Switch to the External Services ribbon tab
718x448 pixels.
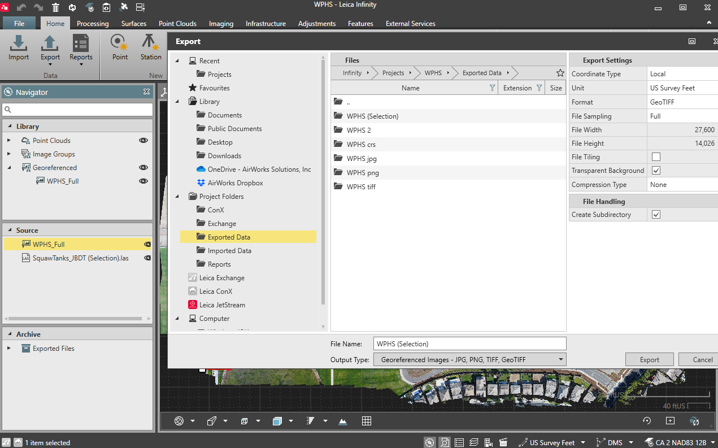(410, 23)
